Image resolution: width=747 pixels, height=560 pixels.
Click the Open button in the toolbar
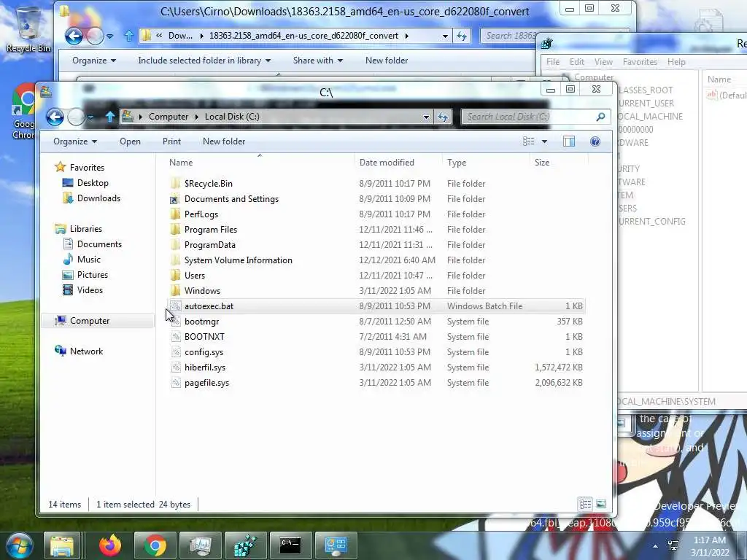(x=130, y=141)
